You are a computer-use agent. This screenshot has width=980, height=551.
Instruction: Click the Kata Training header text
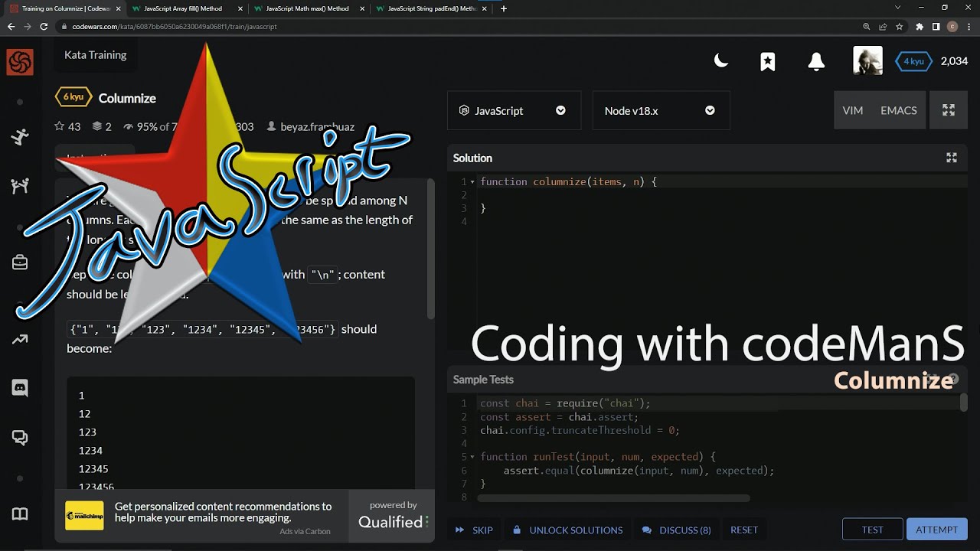pyautogui.click(x=95, y=55)
